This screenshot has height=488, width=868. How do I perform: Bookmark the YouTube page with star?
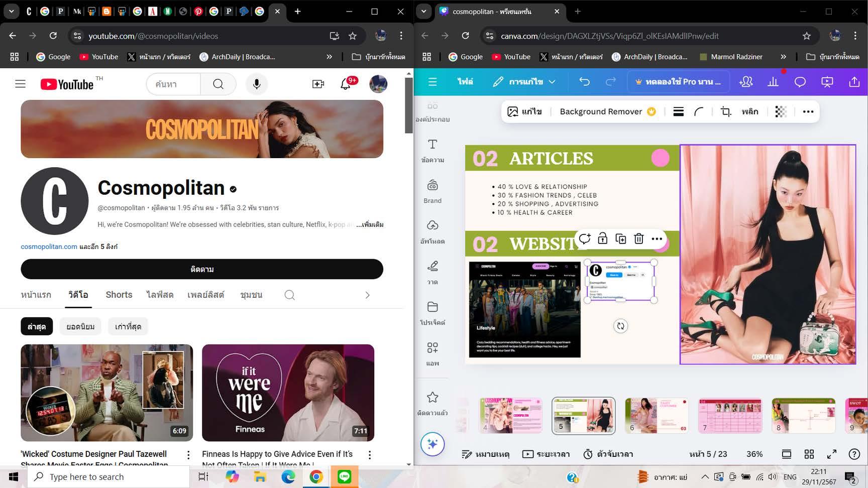click(x=353, y=36)
